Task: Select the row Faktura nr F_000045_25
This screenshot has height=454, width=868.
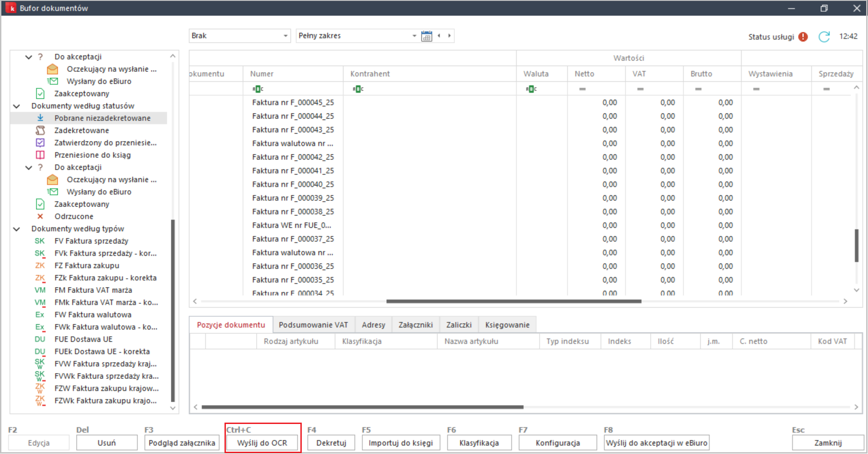Action: [x=293, y=102]
